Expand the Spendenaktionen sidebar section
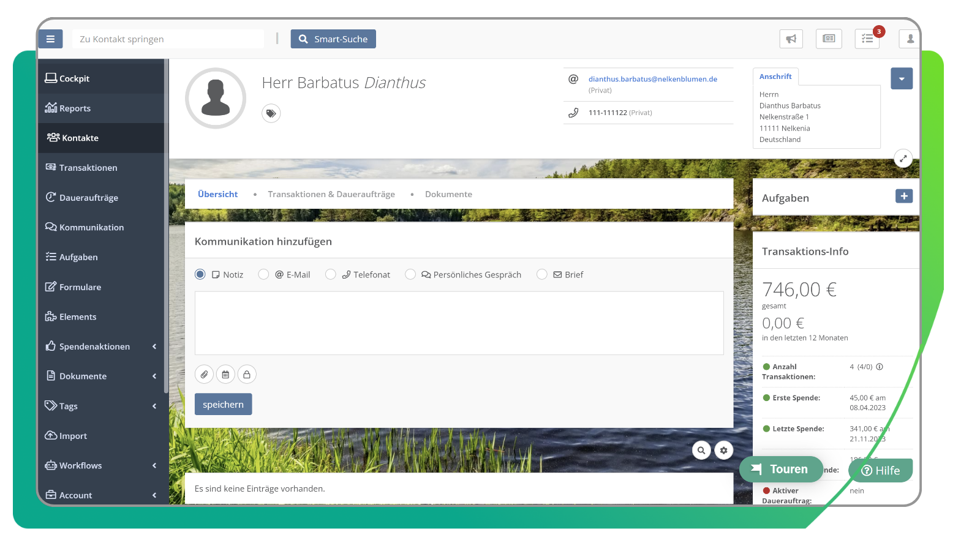The height and width of the screenshot is (551, 980). click(x=95, y=346)
